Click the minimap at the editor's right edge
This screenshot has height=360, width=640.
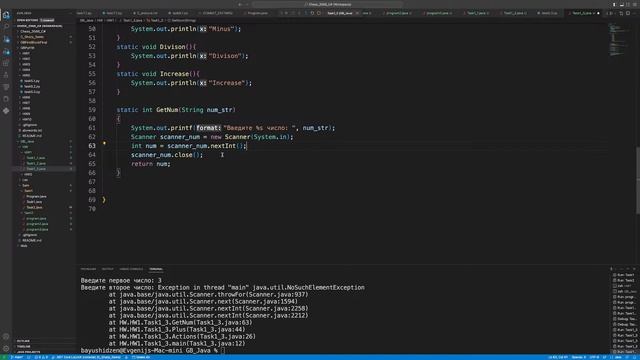click(x=620, y=40)
